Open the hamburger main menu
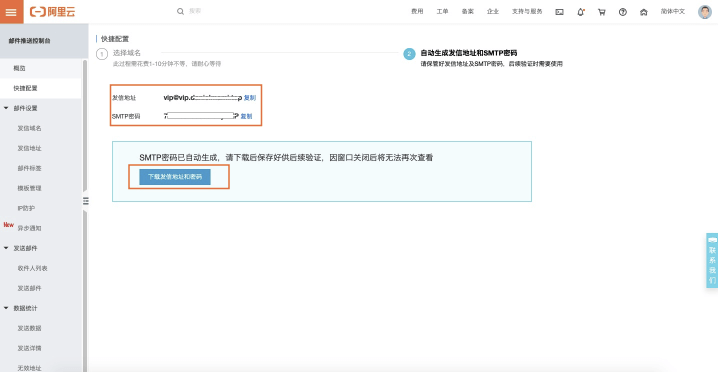The image size is (718, 372). [11, 12]
